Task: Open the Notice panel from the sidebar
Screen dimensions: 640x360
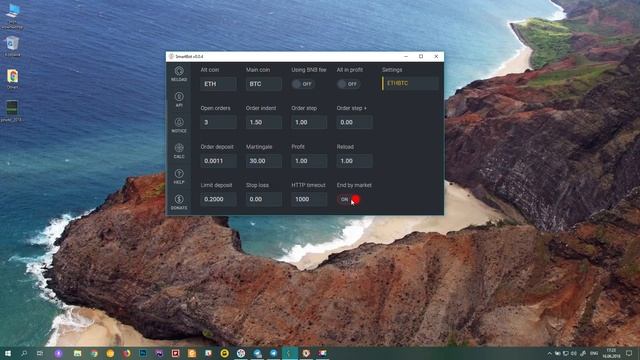Action: point(179,125)
